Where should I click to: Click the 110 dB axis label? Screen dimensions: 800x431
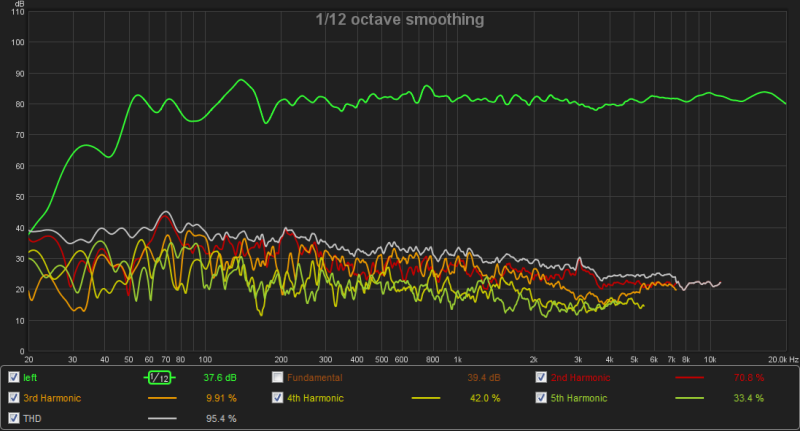(18, 12)
